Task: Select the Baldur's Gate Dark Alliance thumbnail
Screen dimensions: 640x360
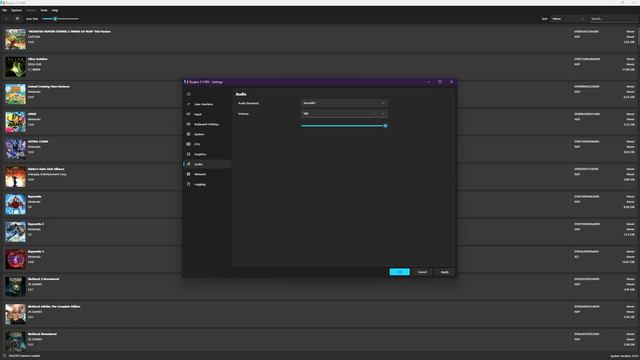Action: pos(16,177)
